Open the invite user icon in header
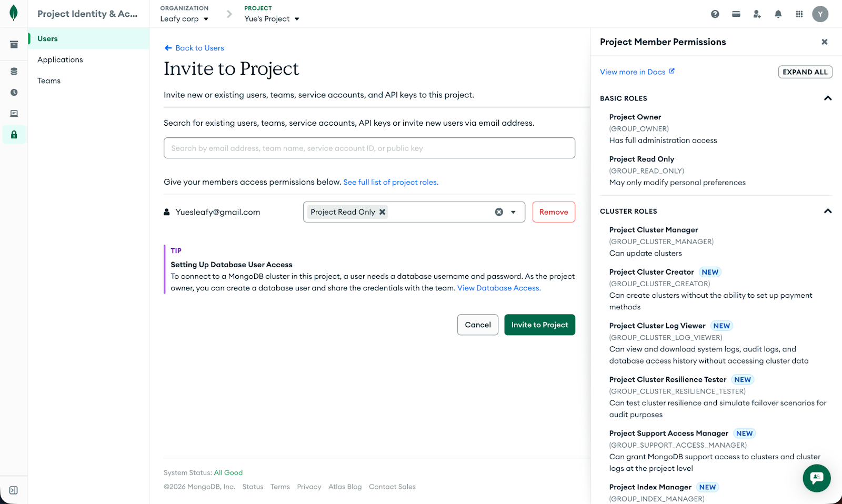Screen dimensions: 842x504 [x=757, y=14]
